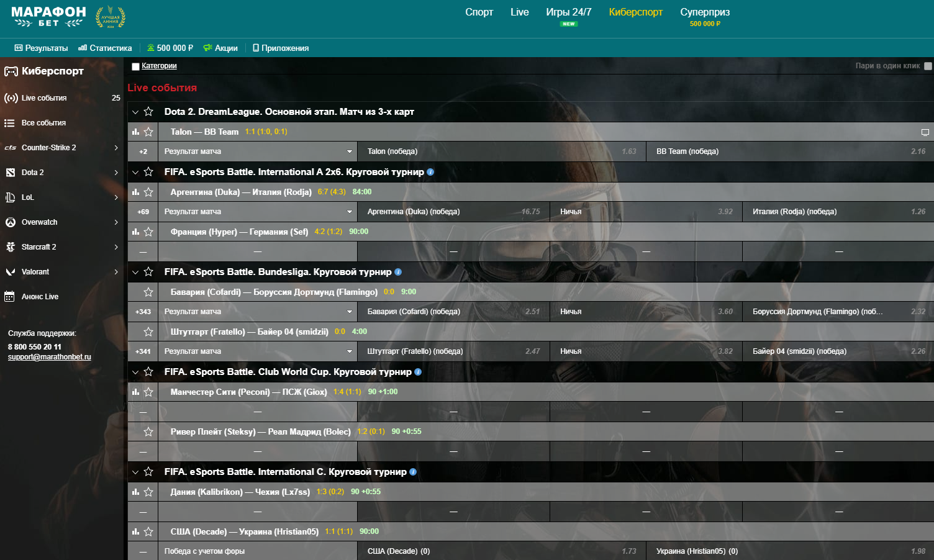Expand Counter-Strike 2 sidebar category
The image size is (934, 560).
pyautogui.click(x=116, y=148)
